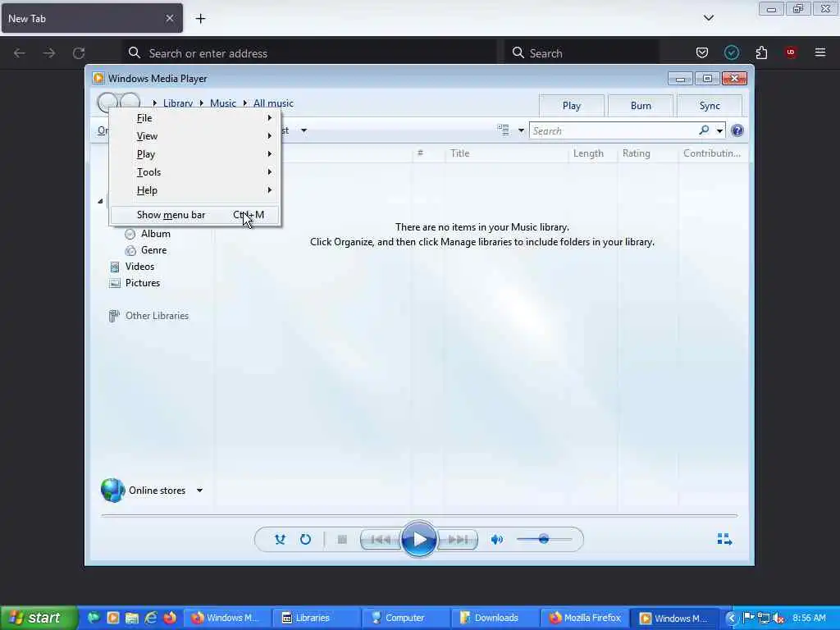Image resolution: width=840 pixels, height=630 pixels.
Task: Toggle repeat in playback controls
Action: coord(305,540)
